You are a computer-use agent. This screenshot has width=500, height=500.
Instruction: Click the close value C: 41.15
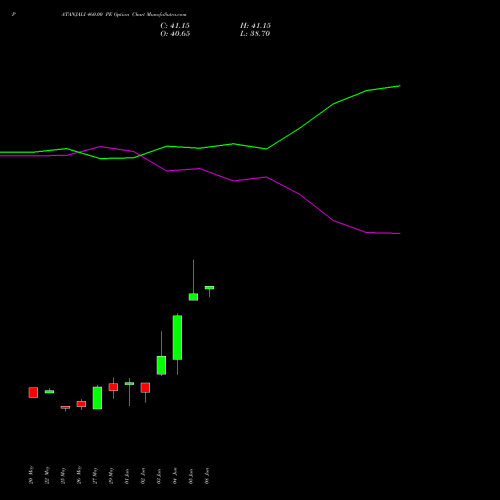pos(175,26)
